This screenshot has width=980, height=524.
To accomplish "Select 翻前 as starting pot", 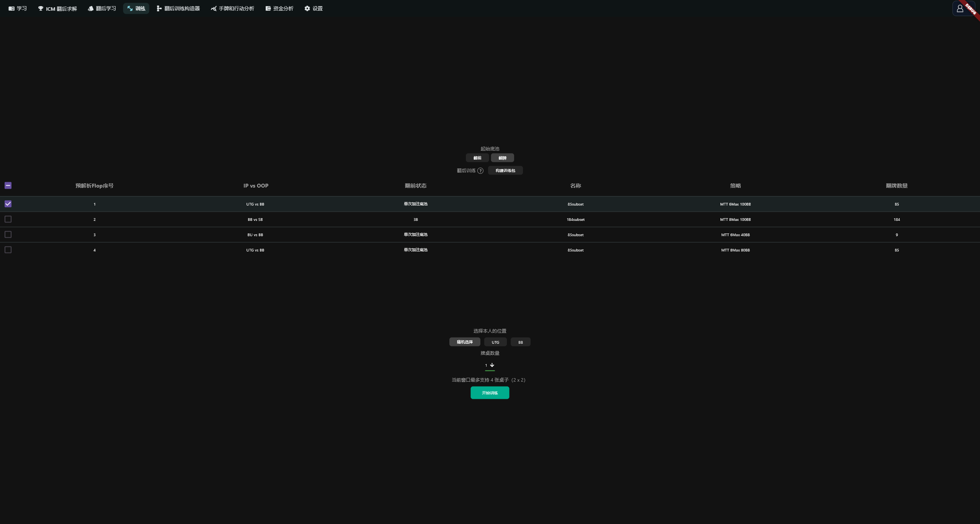I will point(477,158).
